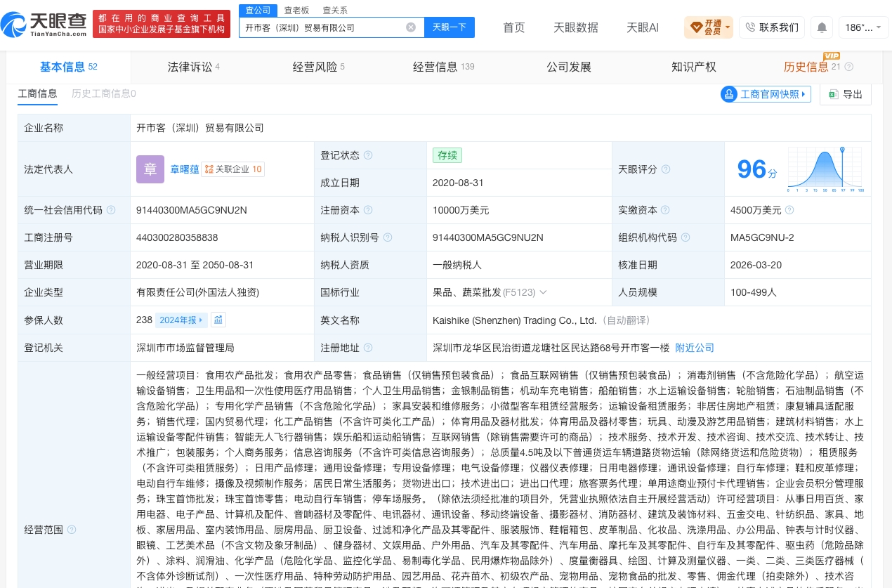Screen dimensions: 892x588
Task: Click the 存续 status tag
Action: coord(447,155)
